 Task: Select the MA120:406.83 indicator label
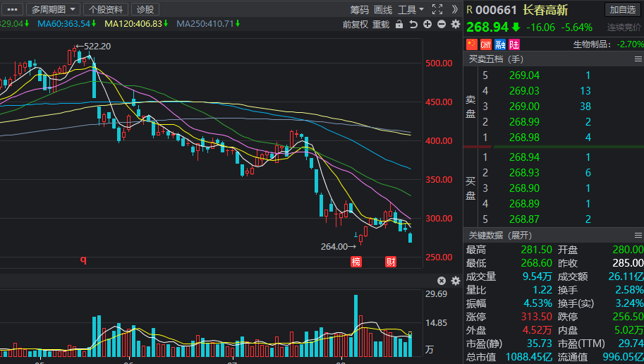(x=133, y=24)
